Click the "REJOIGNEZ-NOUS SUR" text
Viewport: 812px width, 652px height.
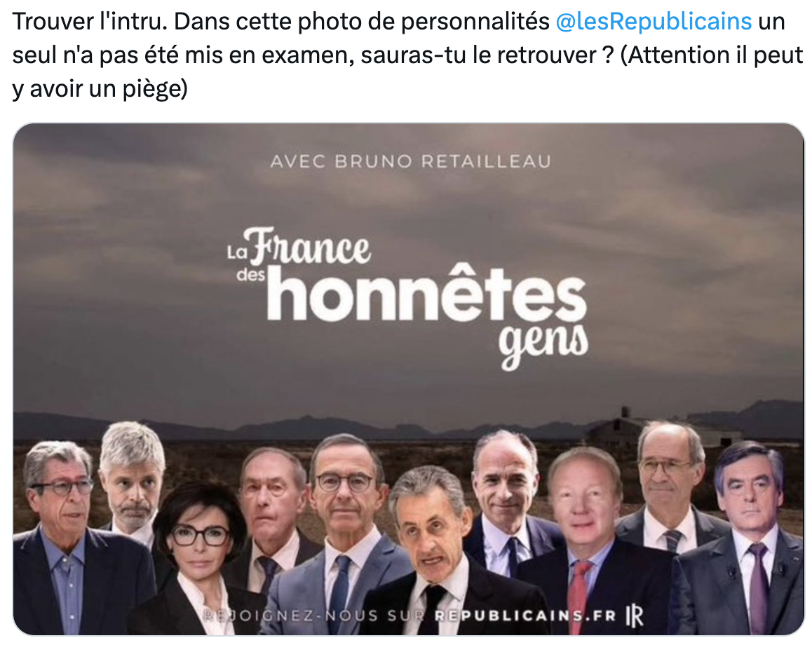(x=316, y=616)
